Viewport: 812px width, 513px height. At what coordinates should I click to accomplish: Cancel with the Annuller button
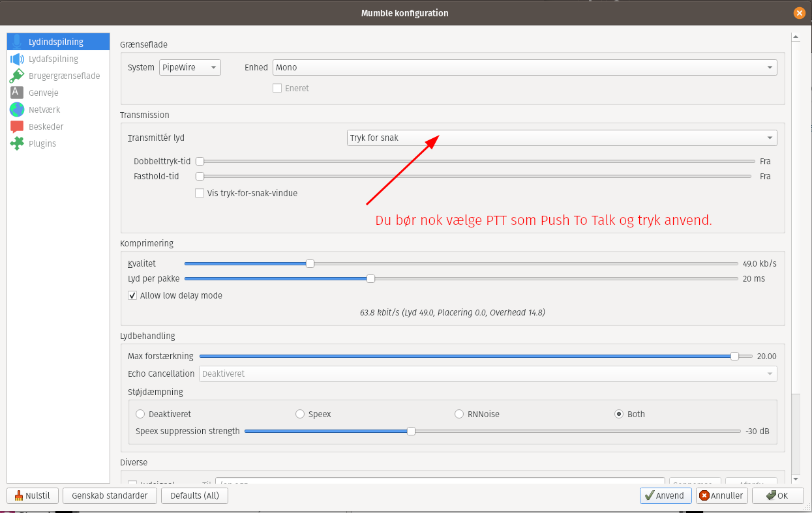coord(722,495)
